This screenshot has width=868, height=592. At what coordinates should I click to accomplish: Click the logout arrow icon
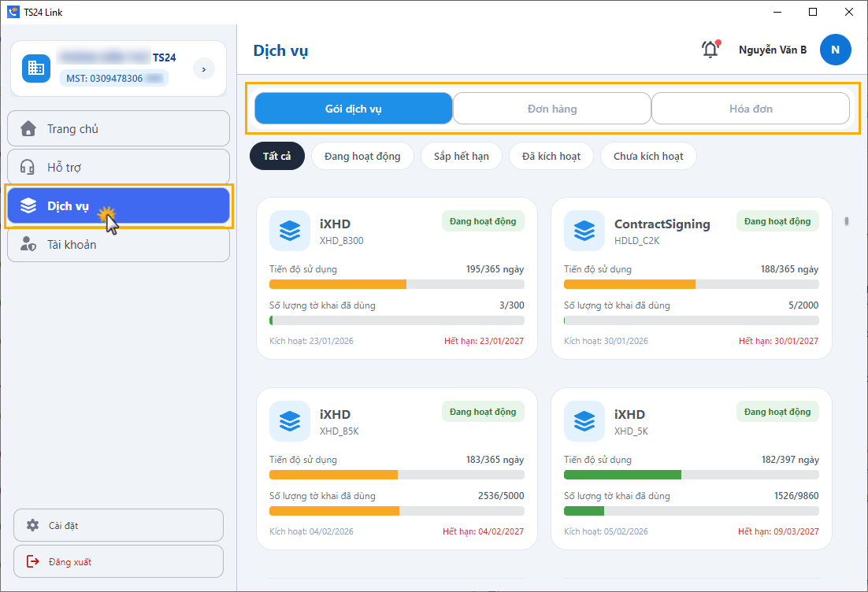click(33, 561)
